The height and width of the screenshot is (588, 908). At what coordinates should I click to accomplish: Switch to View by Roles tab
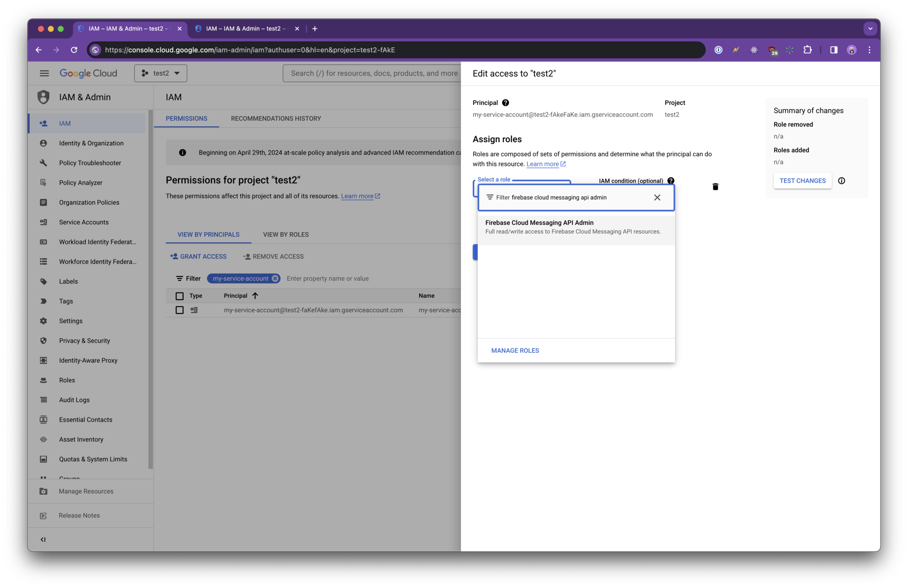pyautogui.click(x=286, y=234)
